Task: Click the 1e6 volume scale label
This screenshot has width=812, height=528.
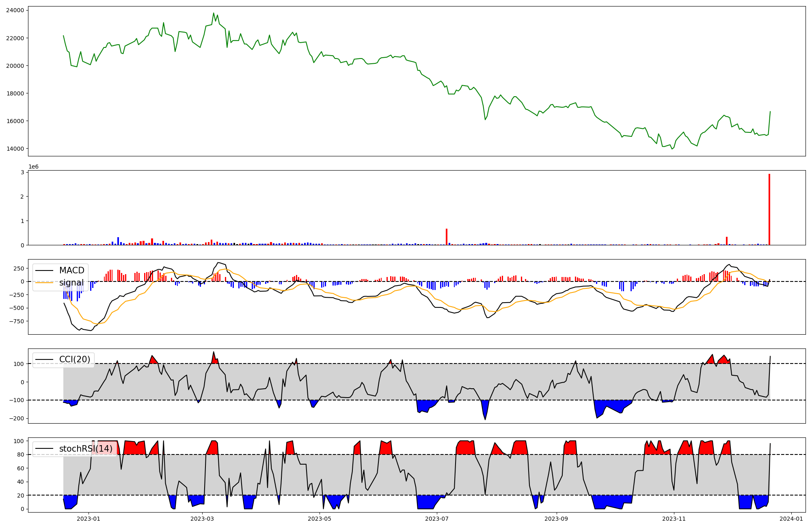Action: [x=33, y=167]
